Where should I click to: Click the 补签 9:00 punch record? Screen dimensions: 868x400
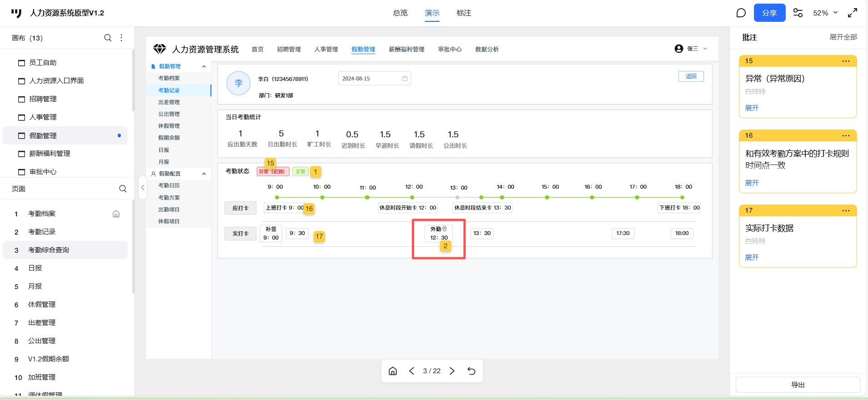point(271,233)
